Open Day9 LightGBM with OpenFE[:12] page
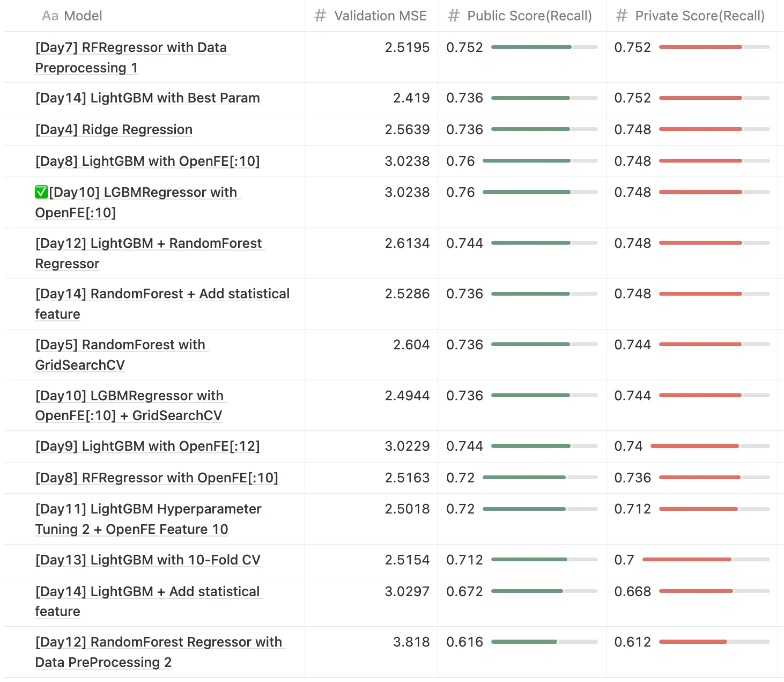Viewport: 784px width, 682px height. tap(147, 446)
